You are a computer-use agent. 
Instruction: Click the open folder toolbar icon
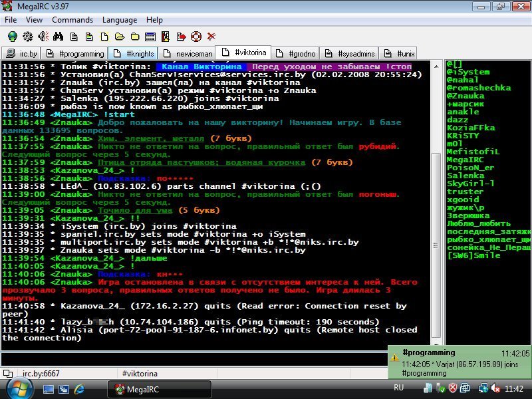point(120,37)
